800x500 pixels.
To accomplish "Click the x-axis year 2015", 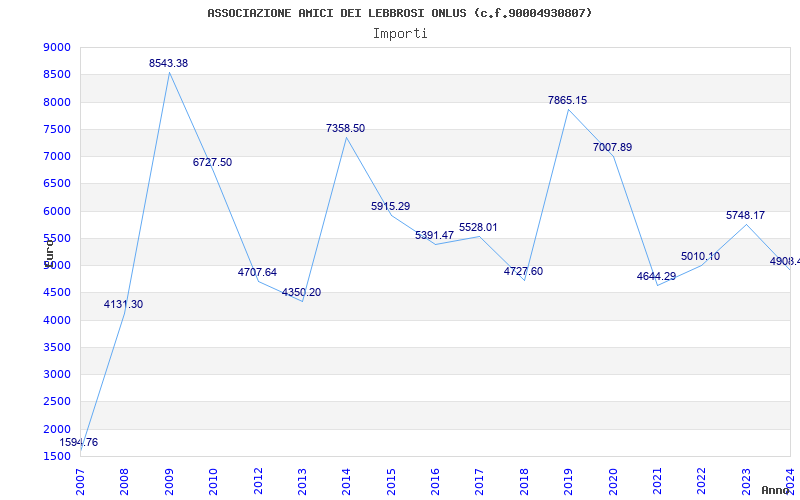I will [x=391, y=482].
